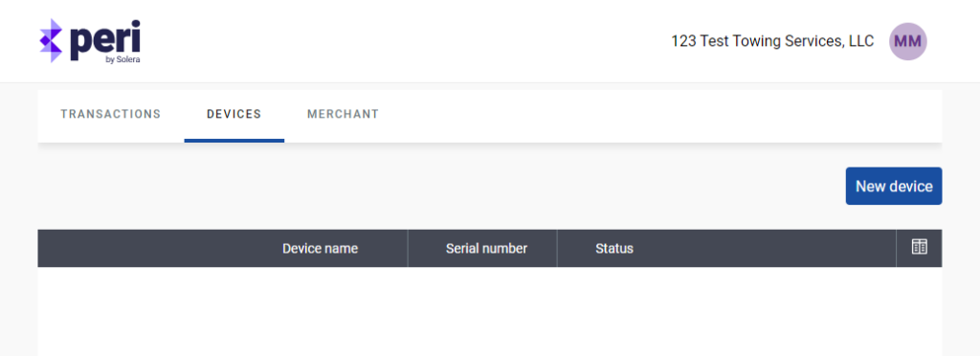The height and width of the screenshot is (356, 980).
Task: Sort by the Serial number column header
Action: 486,249
